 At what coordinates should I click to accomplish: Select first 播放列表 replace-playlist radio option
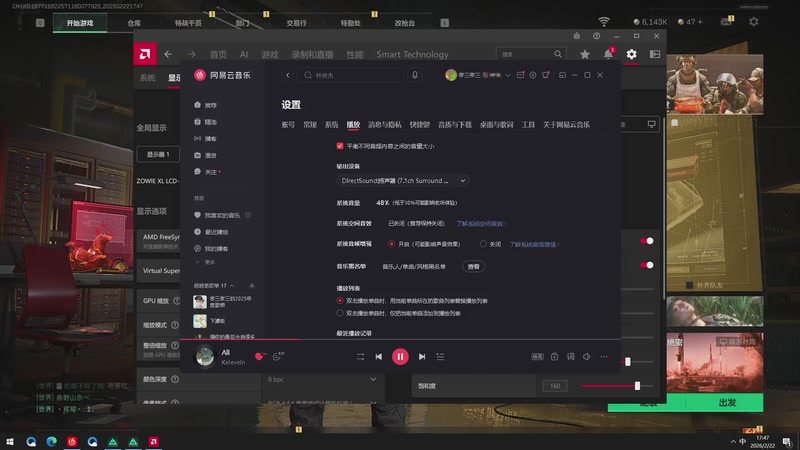340,301
